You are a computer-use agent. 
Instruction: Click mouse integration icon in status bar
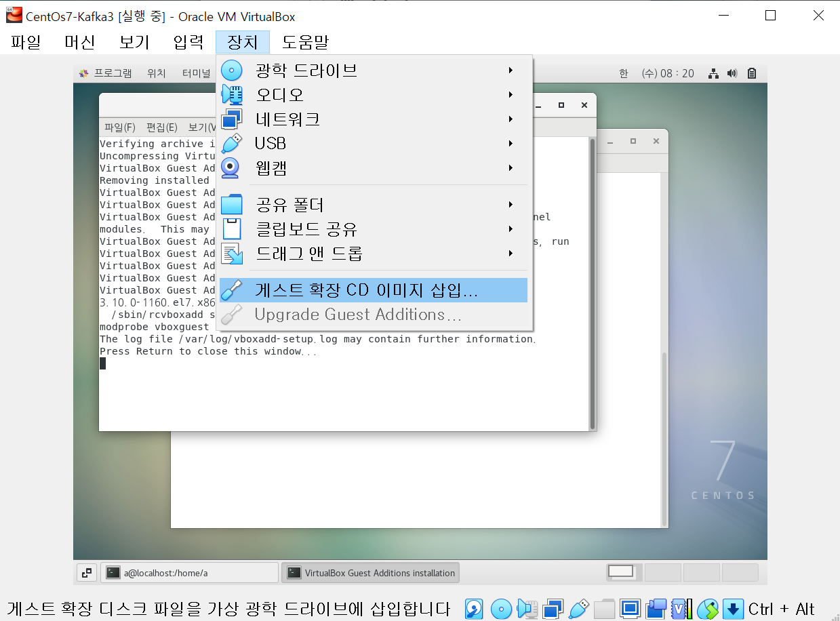click(708, 609)
